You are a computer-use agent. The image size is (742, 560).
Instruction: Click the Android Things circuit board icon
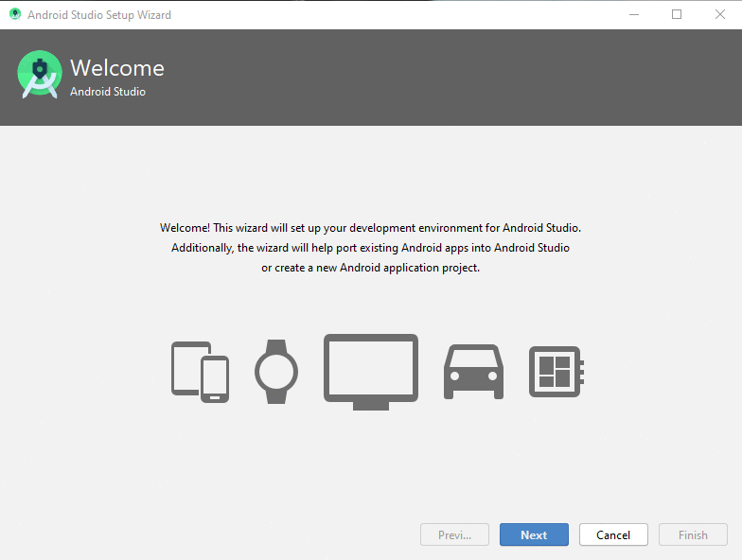(x=555, y=372)
